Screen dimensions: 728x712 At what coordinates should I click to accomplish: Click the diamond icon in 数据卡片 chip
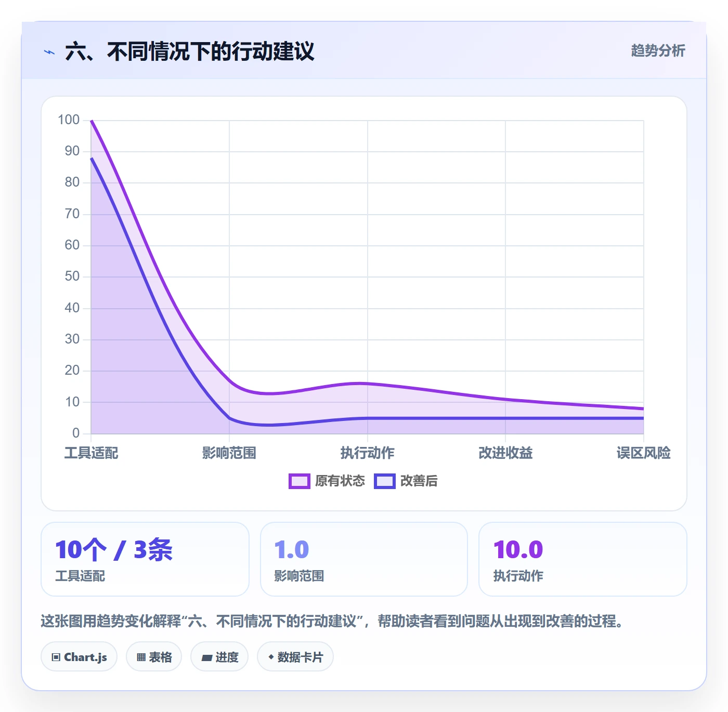(x=271, y=657)
